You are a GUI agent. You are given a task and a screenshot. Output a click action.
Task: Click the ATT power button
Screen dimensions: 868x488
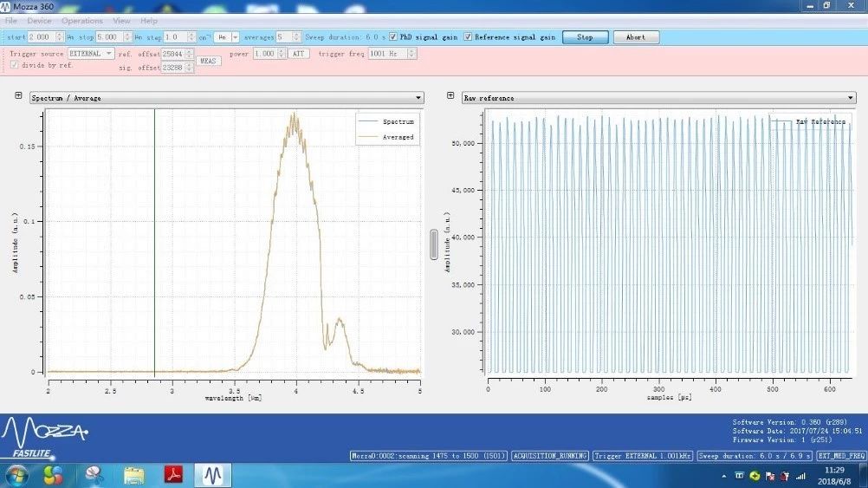click(x=298, y=54)
